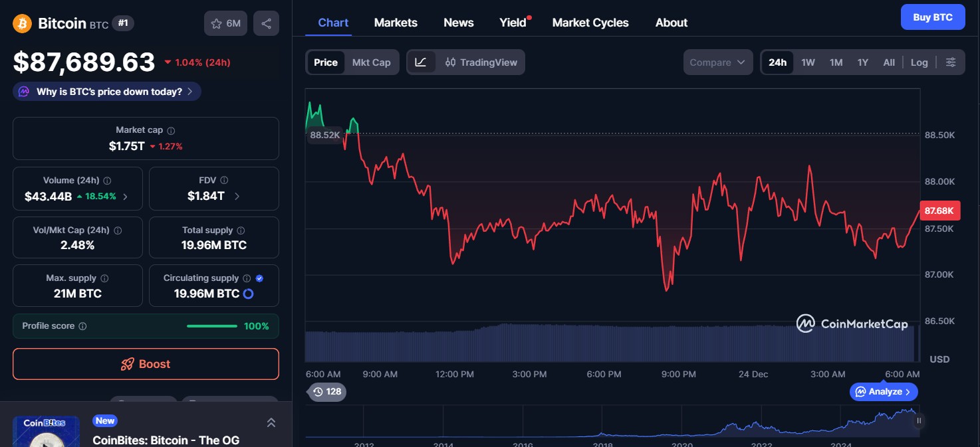
Task: Click the Buy BTC button
Action: (933, 17)
